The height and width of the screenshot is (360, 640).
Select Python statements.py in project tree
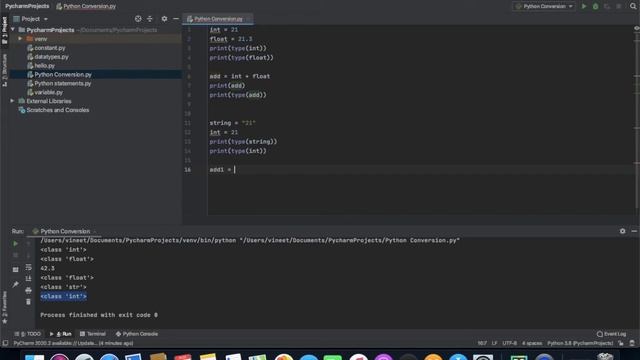(62, 83)
